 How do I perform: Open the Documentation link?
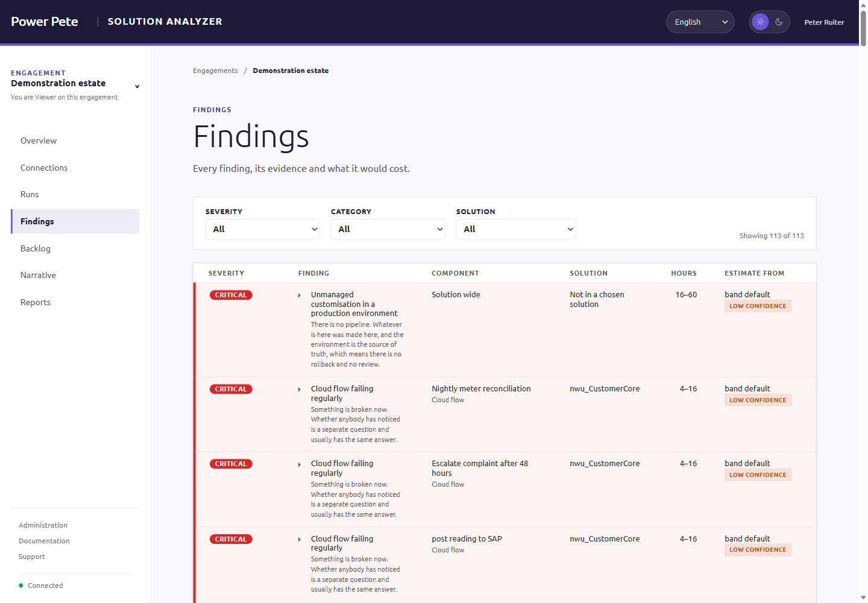coord(44,541)
